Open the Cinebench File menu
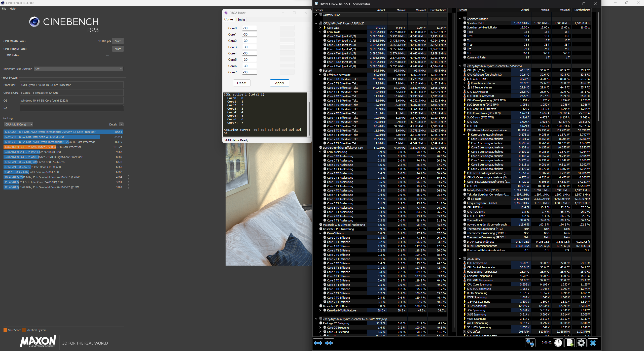The height and width of the screenshot is (351, 644). coord(4,9)
